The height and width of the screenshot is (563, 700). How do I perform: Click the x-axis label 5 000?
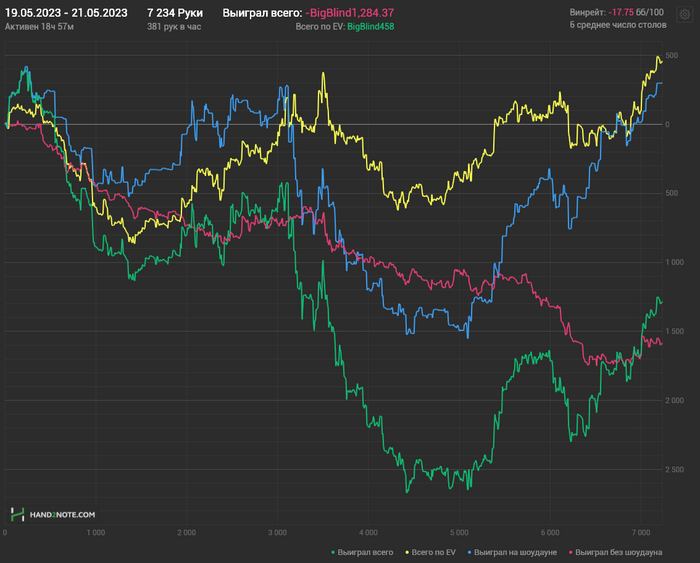click(459, 533)
